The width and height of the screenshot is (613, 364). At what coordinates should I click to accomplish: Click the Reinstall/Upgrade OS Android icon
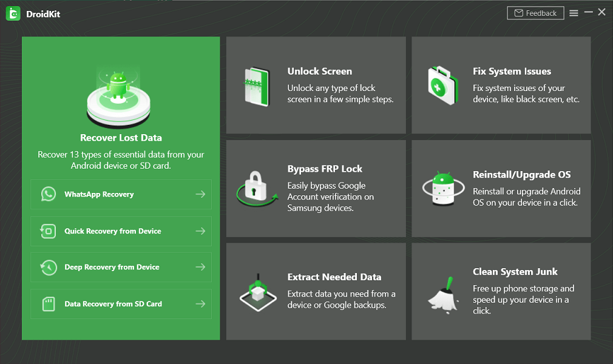click(x=443, y=188)
